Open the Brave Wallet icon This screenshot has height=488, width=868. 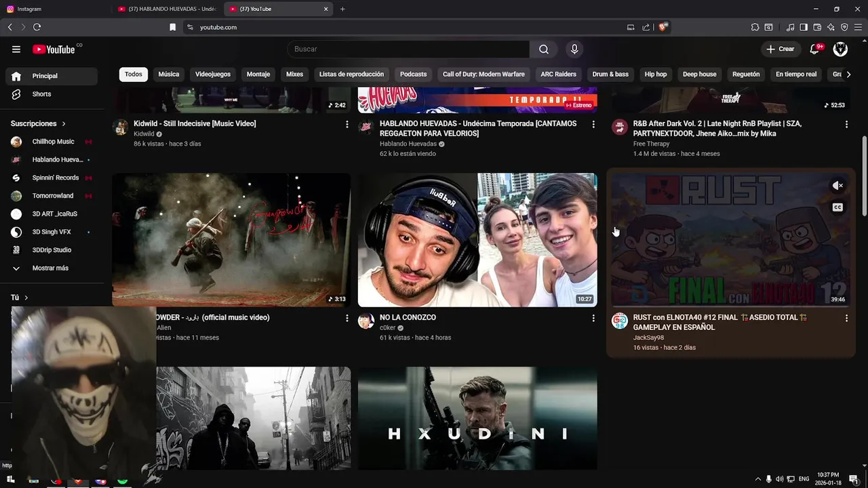pos(817,27)
